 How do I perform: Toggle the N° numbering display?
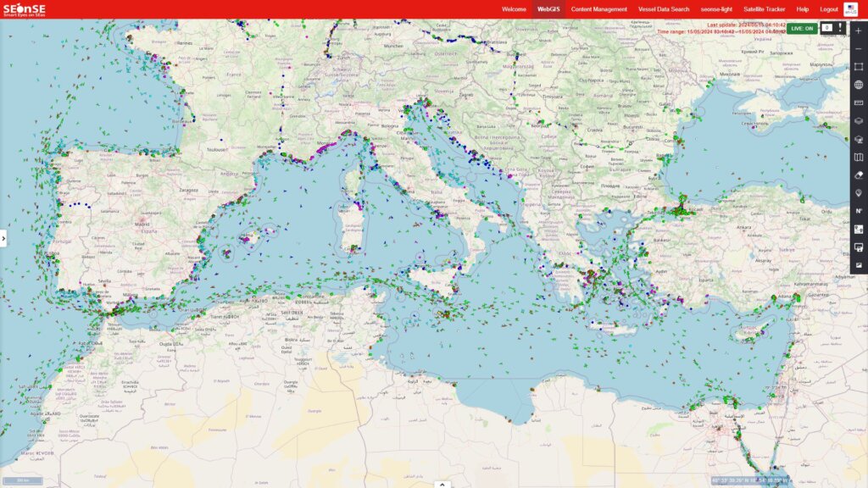pos(859,211)
